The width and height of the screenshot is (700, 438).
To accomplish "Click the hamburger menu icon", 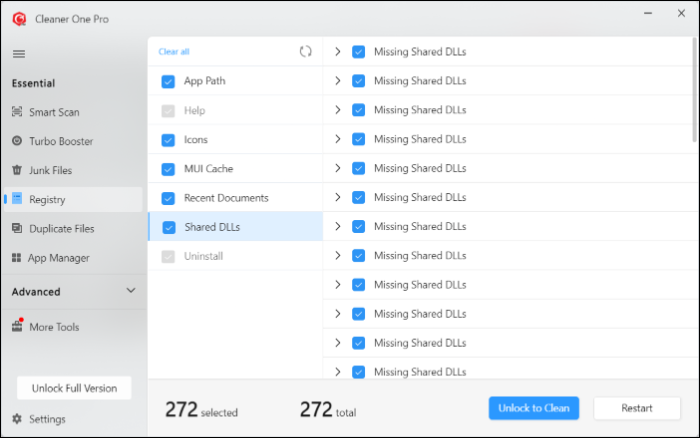I will coord(19,54).
